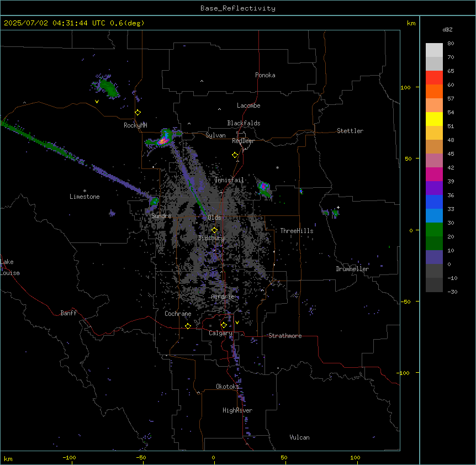Click the Stettler label

coord(350,131)
